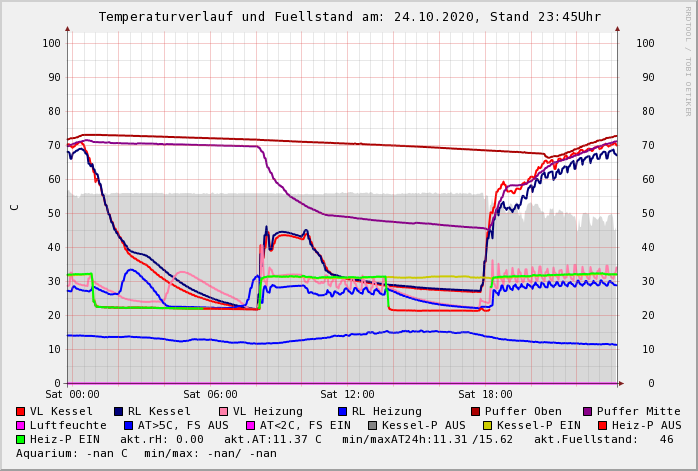698x471 pixels.
Task: Click the RRDTOOL / TOBI OETIKER watermark
Action: click(688, 60)
